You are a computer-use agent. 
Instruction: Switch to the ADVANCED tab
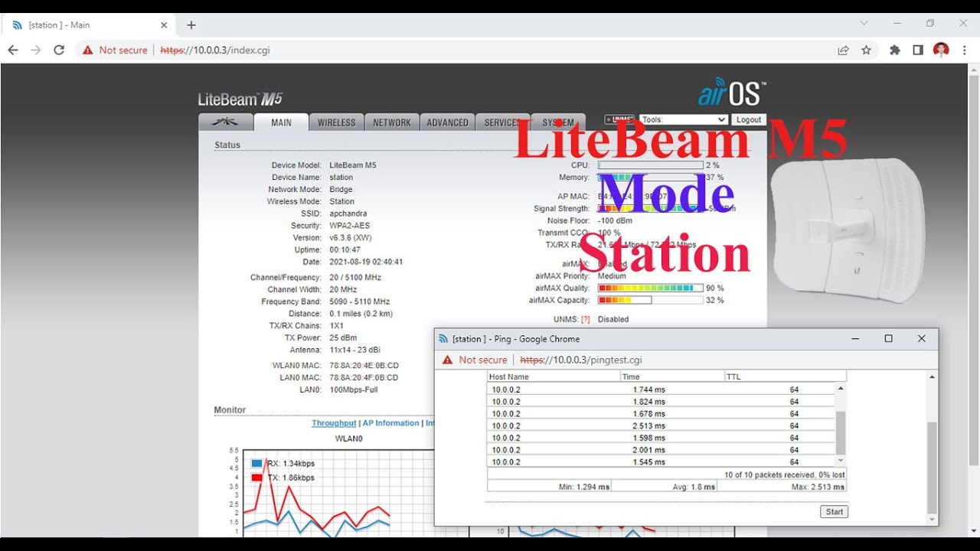click(447, 122)
